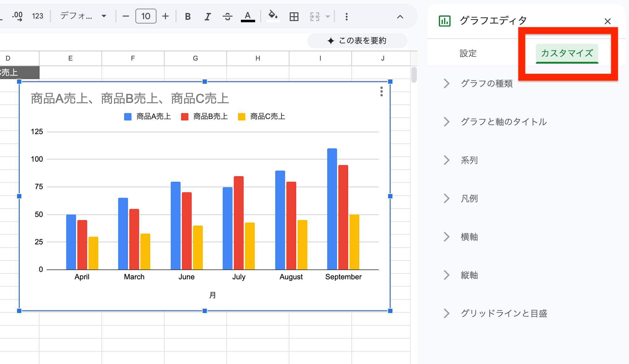The height and width of the screenshot is (364, 629).
Task: Switch to the 設定 tab
Action: point(468,53)
